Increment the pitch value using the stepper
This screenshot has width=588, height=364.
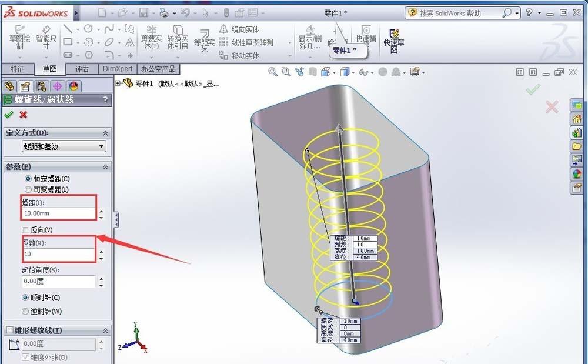pos(101,210)
